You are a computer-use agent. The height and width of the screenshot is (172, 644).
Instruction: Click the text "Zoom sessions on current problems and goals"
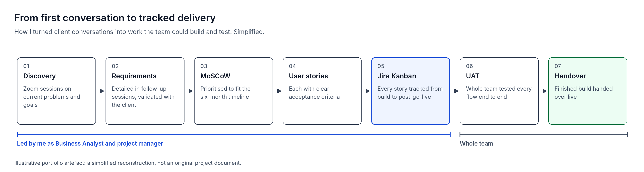point(51,97)
